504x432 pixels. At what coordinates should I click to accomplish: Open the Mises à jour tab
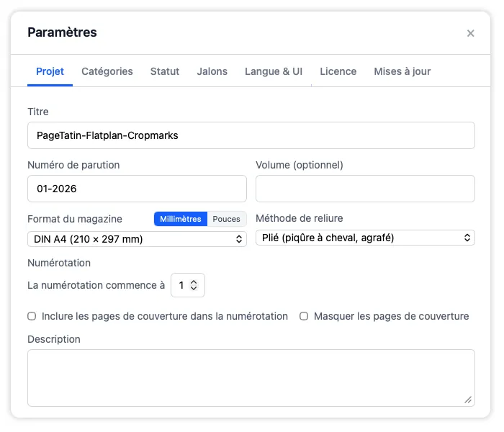point(402,71)
